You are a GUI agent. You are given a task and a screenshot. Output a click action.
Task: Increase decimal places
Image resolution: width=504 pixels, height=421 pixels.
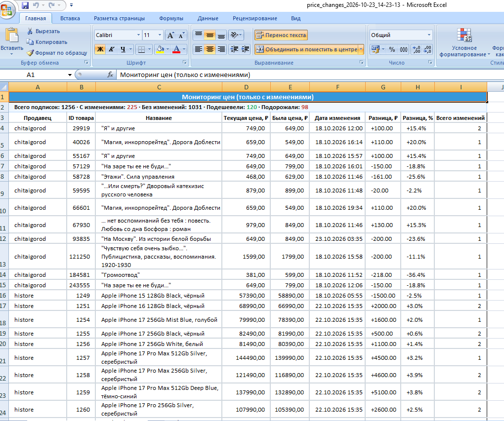pos(417,49)
